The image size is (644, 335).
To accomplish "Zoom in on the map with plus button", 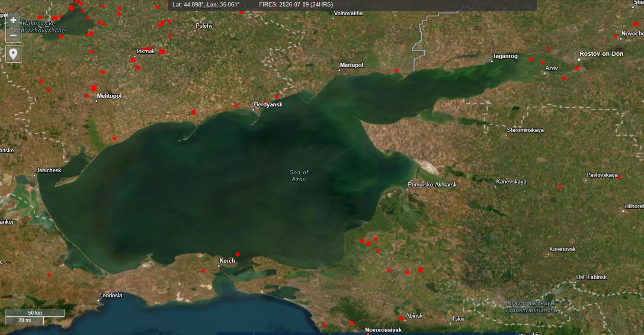I will coord(13,20).
